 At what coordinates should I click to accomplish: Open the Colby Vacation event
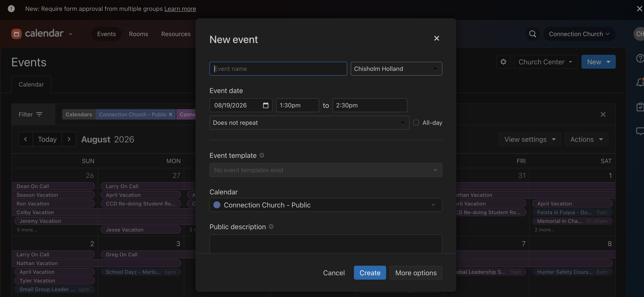click(104, 212)
